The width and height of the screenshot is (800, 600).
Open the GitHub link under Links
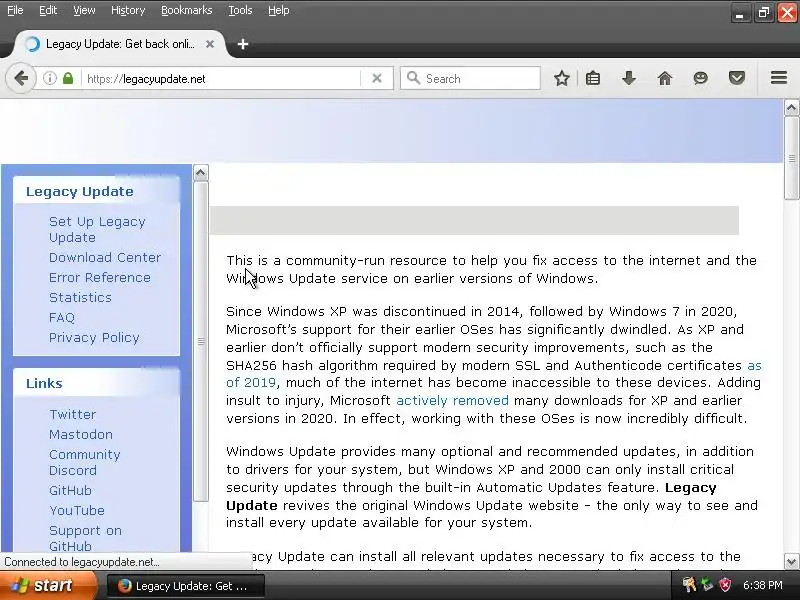70,490
